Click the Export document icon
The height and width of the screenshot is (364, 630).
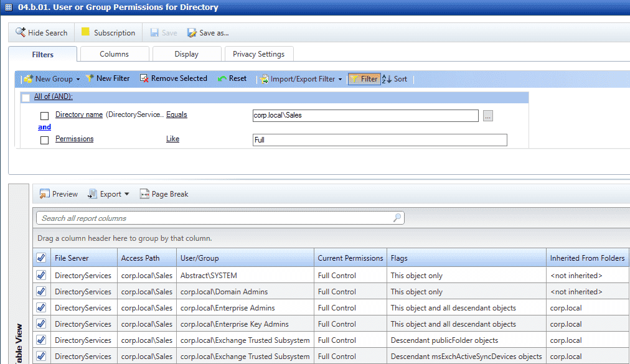coord(92,194)
